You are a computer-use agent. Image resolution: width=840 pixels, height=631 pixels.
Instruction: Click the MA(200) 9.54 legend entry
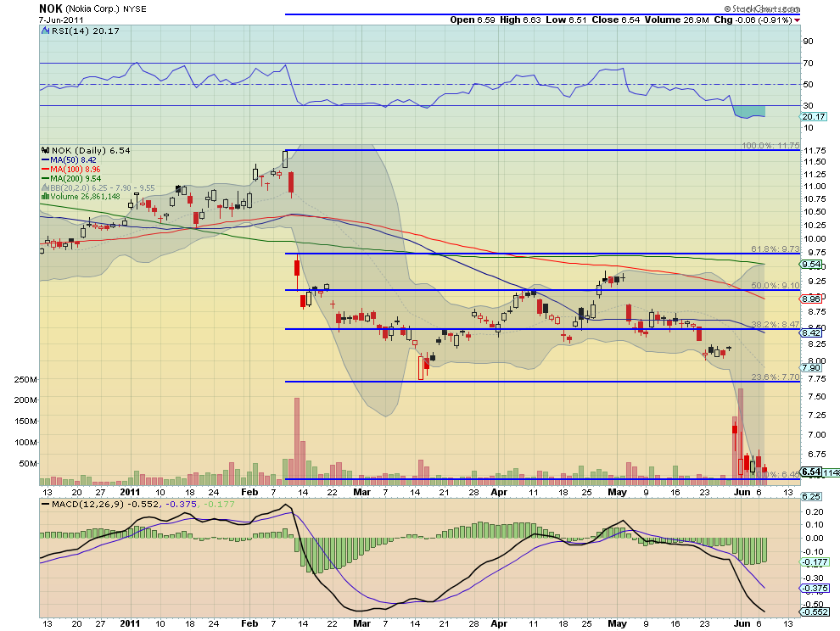(76, 179)
